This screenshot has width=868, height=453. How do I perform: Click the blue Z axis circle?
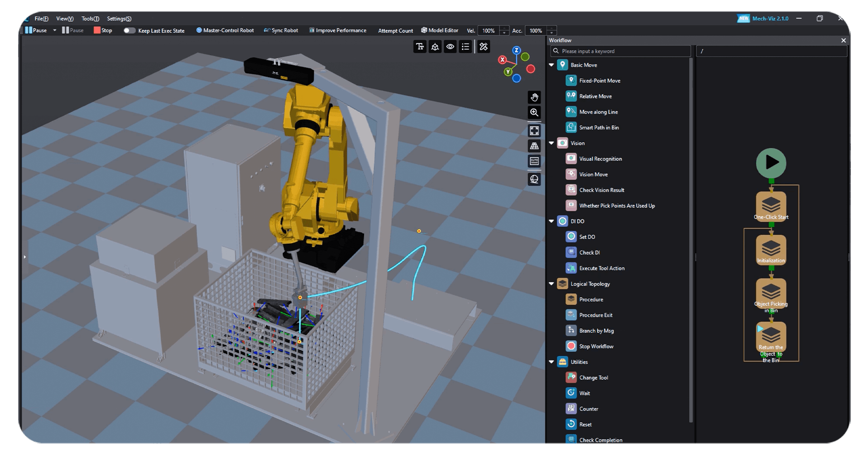[x=516, y=50]
